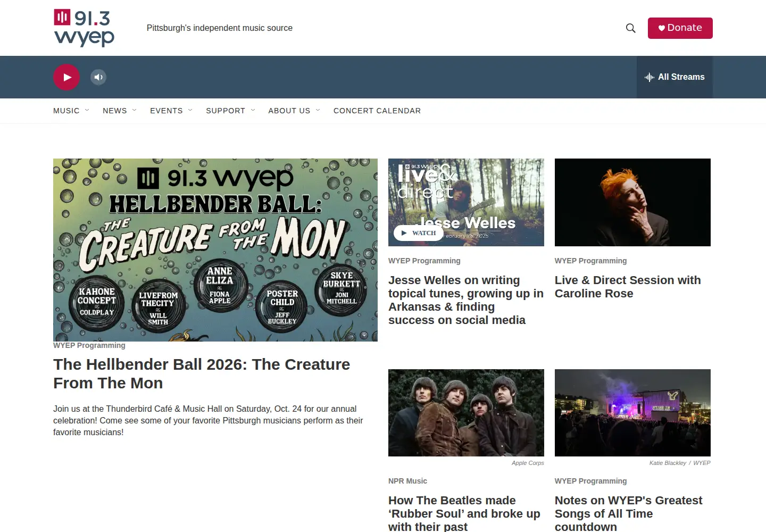766x532 pixels.
Task: Click Pittsburgh's independent music source tagline
Action: [x=220, y=28]
